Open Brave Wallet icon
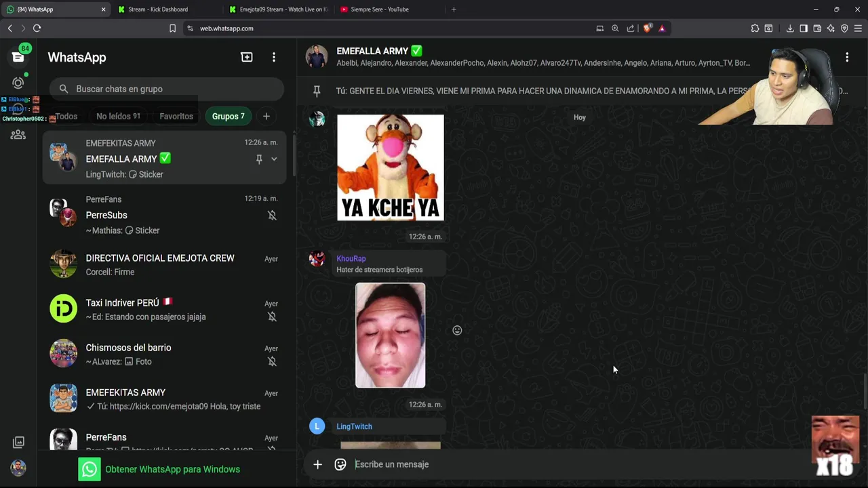868x488 pixels. [x=817, y=28]
